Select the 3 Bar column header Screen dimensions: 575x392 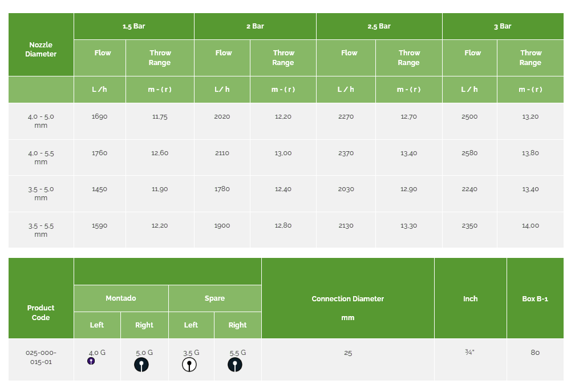[503, 26]
